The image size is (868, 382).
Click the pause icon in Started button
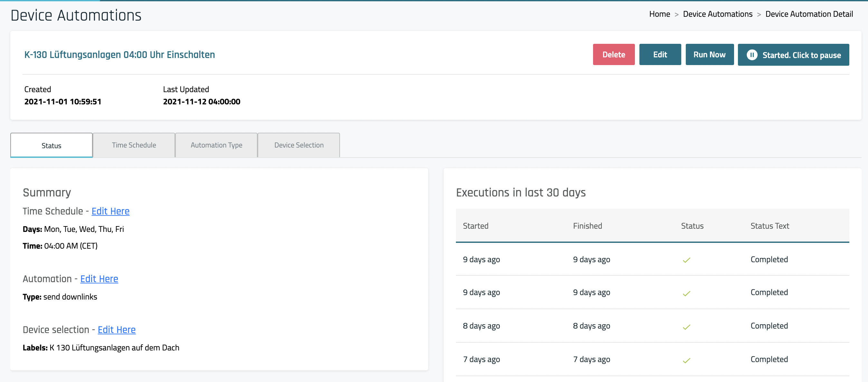pos(752,55)
